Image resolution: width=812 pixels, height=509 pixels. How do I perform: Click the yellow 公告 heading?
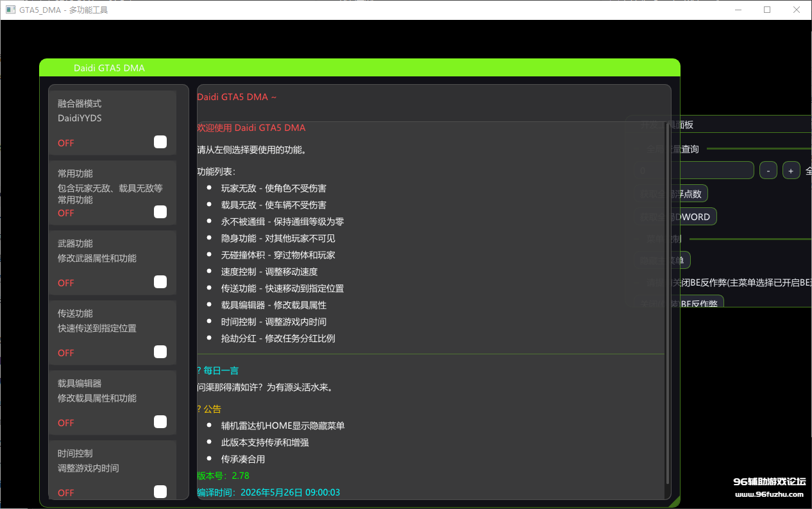coord(209,409)
